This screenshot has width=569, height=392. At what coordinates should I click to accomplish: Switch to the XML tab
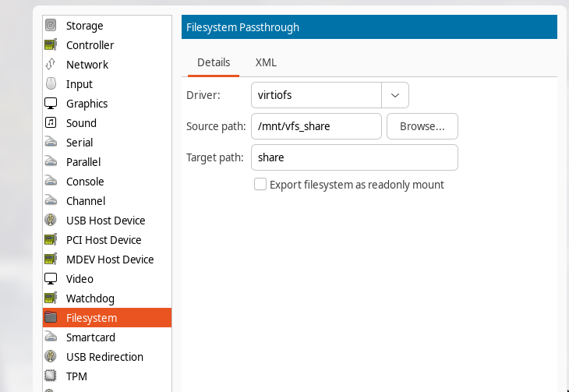266,62
